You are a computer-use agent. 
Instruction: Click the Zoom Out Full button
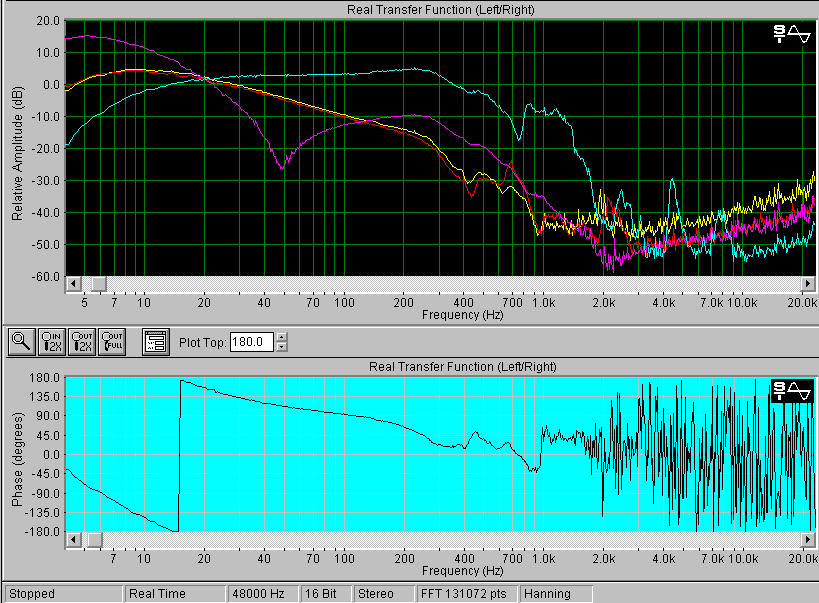[x=112, y=343]
